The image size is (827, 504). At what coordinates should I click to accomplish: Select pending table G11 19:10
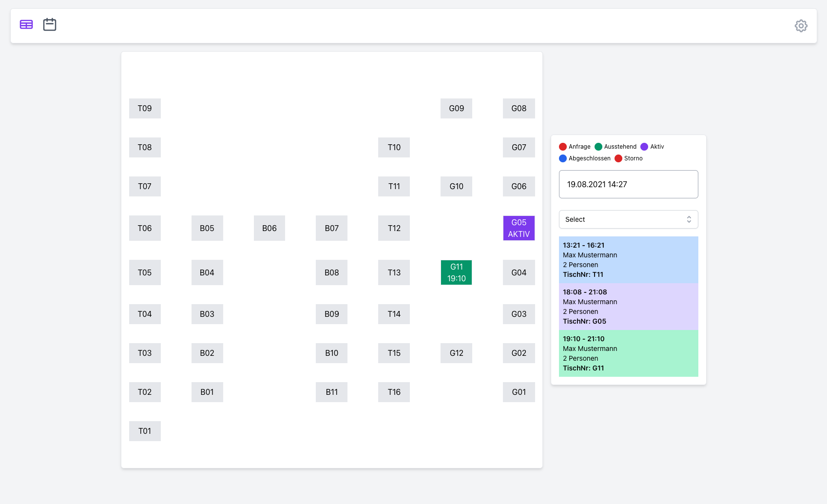coord(457,272)
